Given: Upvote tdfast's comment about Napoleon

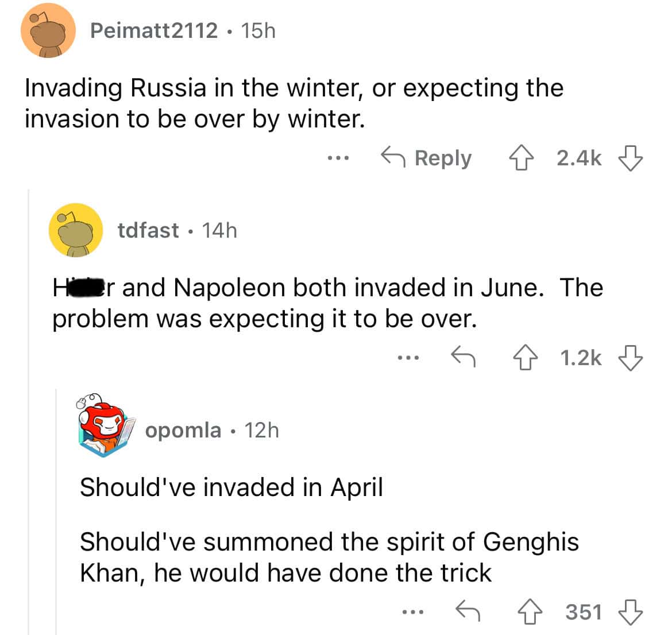Looking at the screenshot, I should coord(526,358).
